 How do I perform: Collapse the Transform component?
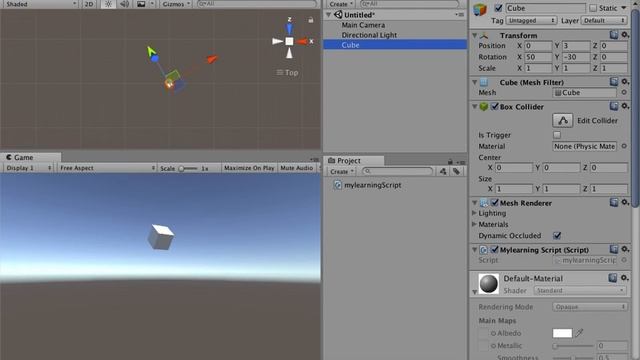474,36
